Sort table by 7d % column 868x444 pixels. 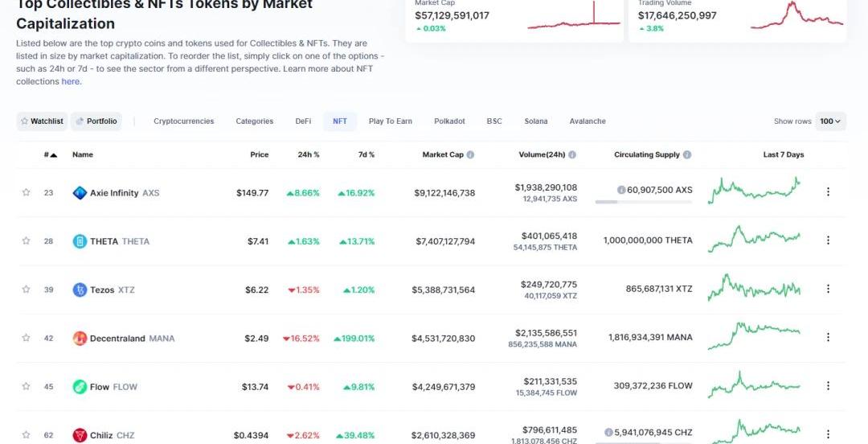pyautogui.click(x=366, y=154)
